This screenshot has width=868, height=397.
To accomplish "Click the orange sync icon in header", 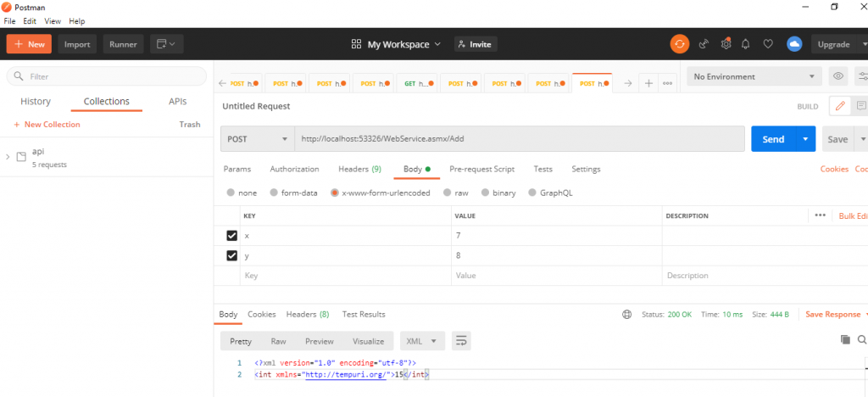I will pyautogui.click(x=680, y=44).
